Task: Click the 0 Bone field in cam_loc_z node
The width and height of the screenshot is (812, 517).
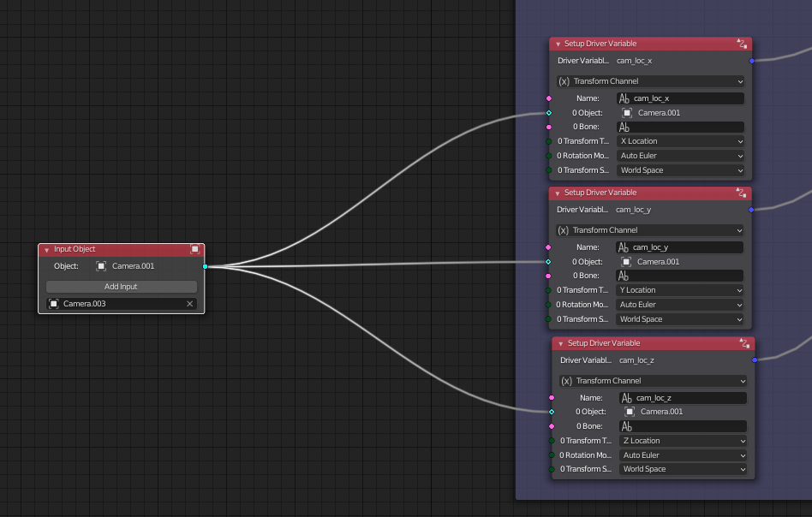Action: click(x=683, y=426)
